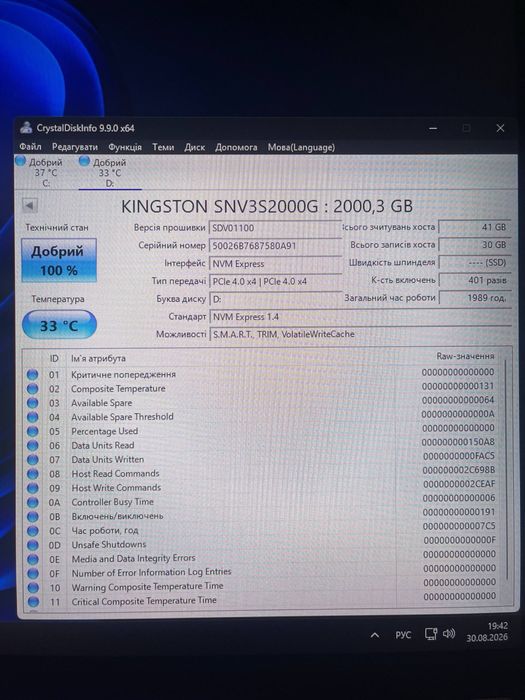Select the Composite Temperature attribute name

[118, 389]
